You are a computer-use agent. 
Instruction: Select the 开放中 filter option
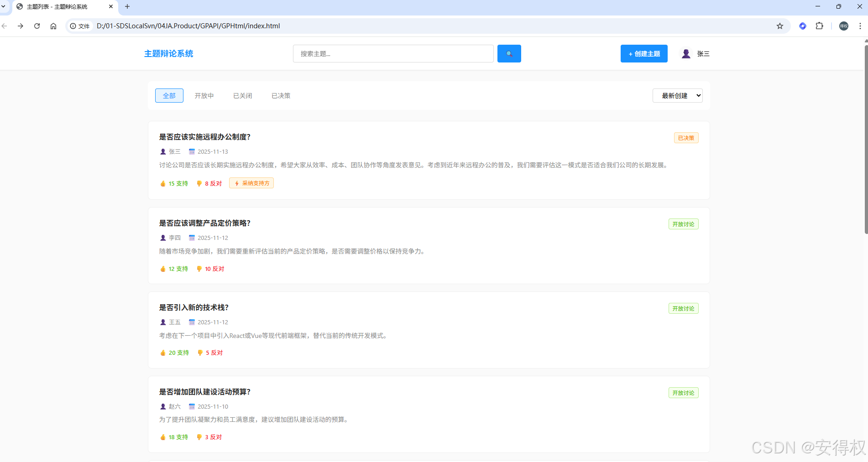click(204, 95)
